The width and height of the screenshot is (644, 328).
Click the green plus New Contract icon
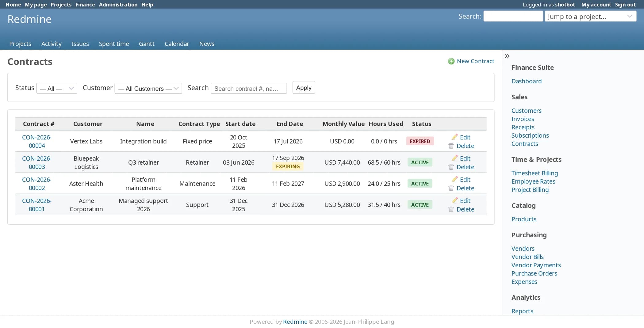(451, 61)
